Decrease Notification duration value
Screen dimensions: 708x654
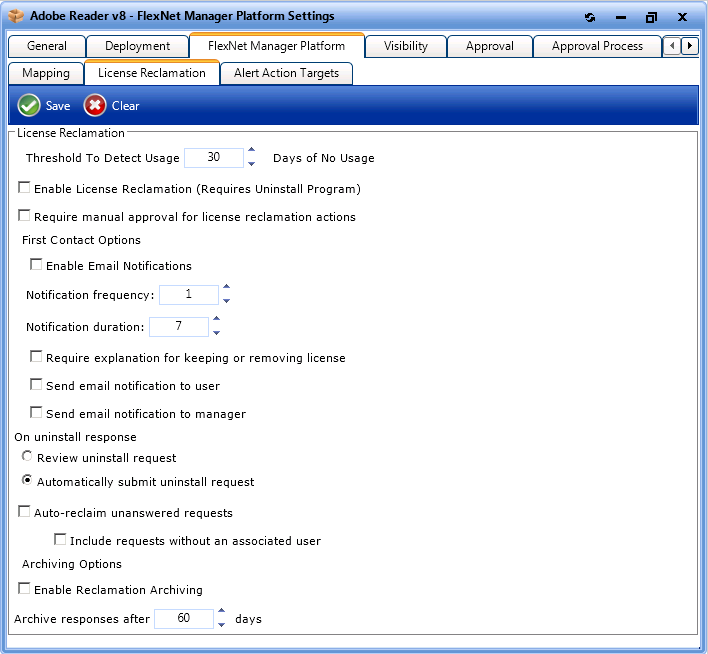tap(217, 332)
